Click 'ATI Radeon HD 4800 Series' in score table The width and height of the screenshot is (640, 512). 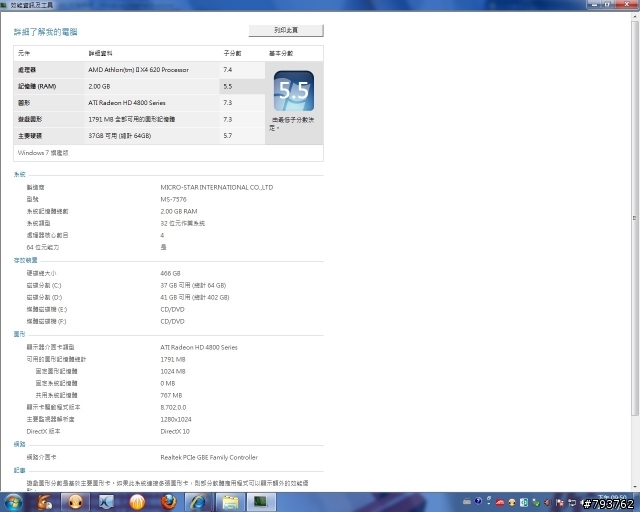click(127, 103)
